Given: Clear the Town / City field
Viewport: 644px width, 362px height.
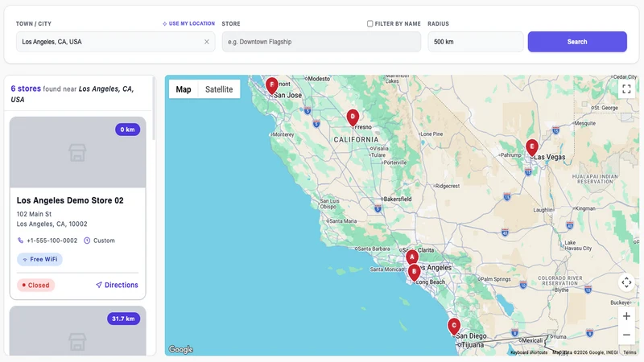Looking at the screenshot, I should tap(207, 42).
